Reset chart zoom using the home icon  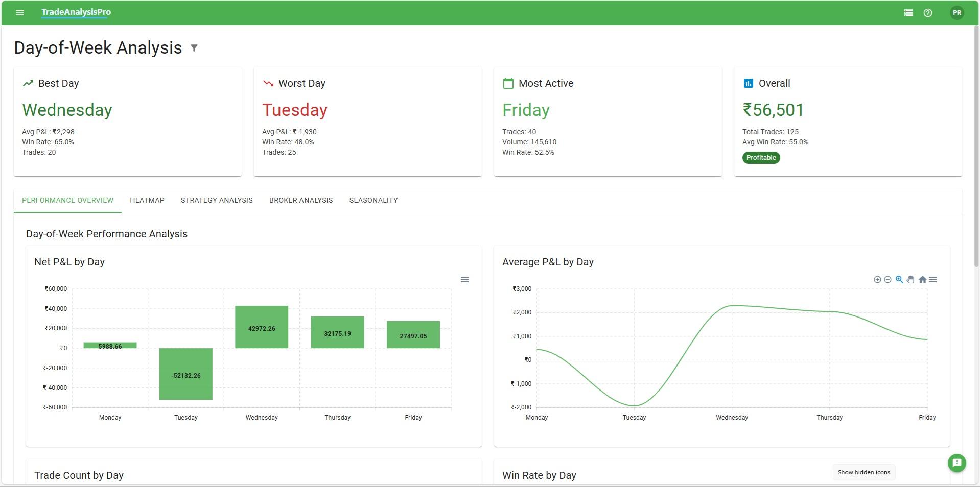[x=923, y=280]
